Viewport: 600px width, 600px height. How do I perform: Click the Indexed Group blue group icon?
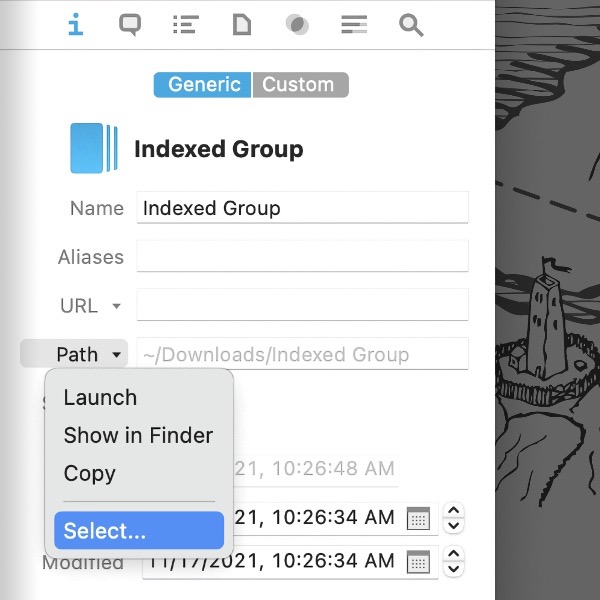[94, 148]
